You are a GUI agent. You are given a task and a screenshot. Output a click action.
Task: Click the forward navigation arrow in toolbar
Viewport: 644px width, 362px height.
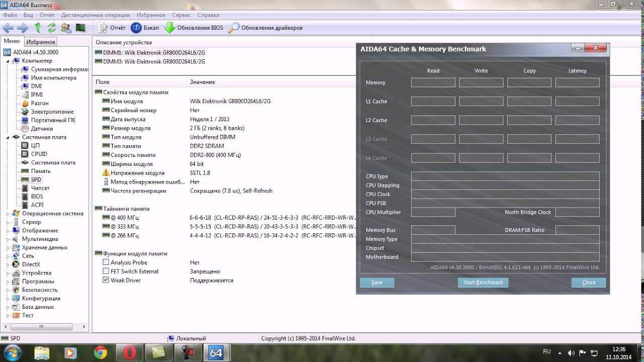pos(22,28)
